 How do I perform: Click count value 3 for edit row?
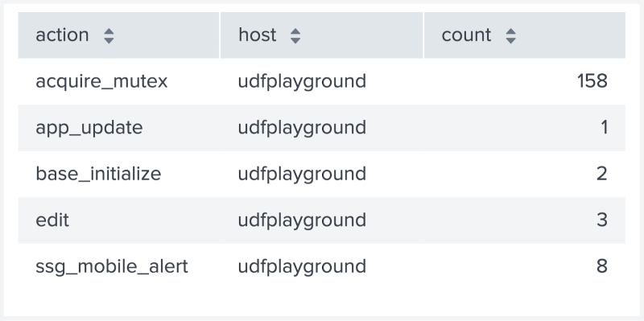601,220
